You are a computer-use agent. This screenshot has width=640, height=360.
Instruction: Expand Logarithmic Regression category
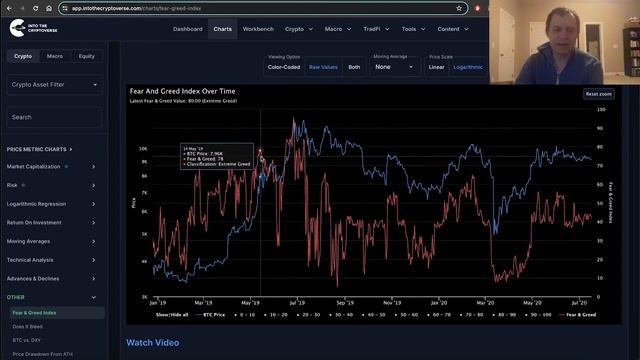(x=51, y=204)
